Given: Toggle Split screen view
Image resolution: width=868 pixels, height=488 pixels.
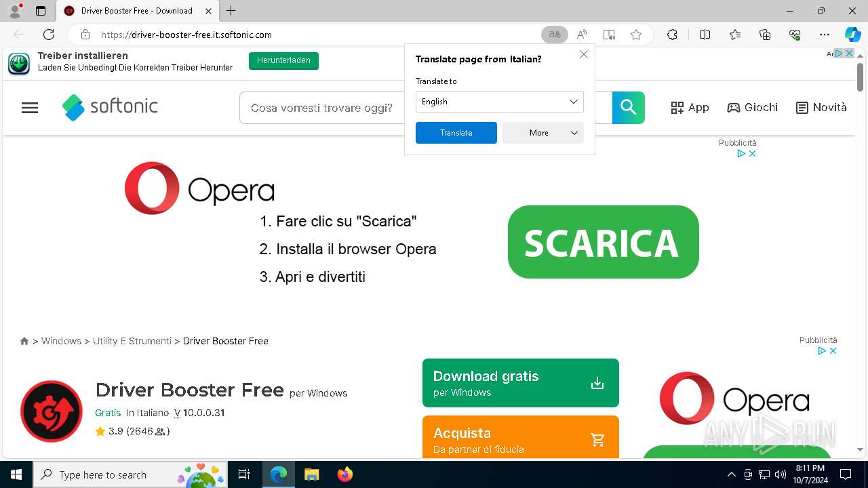Looking at the screenshot, I should pyautogui.click(x=705, y=35).
